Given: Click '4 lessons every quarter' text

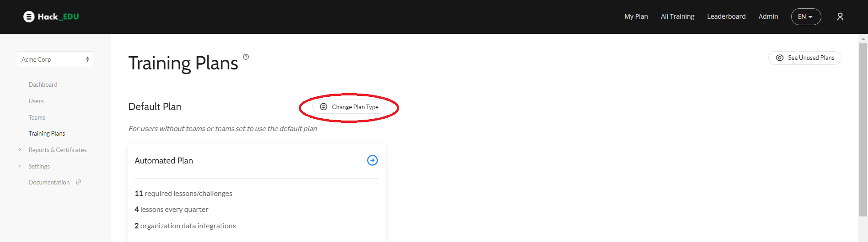Looking at the screenshot, I should [x=171, y=210].
